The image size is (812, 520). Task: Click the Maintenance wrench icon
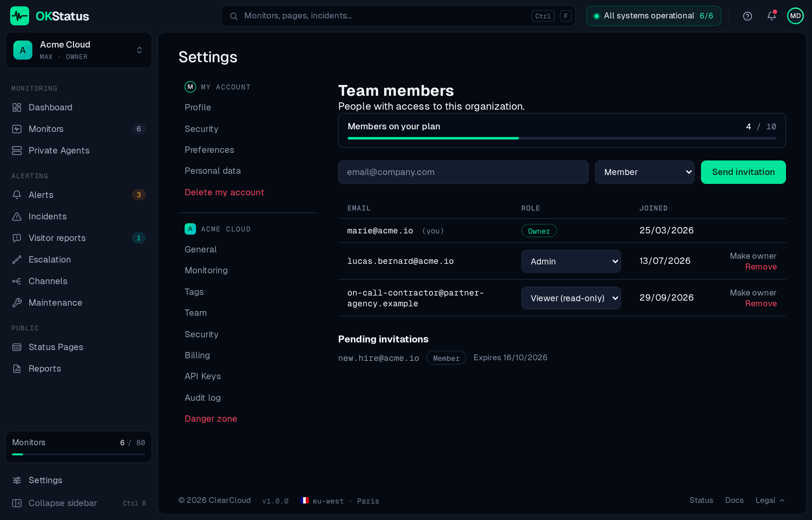coord(17,303)
